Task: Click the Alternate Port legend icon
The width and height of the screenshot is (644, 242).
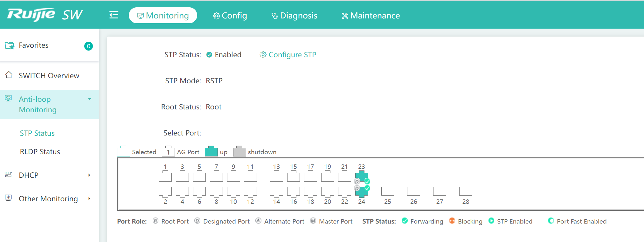Action: pos(258,221)
